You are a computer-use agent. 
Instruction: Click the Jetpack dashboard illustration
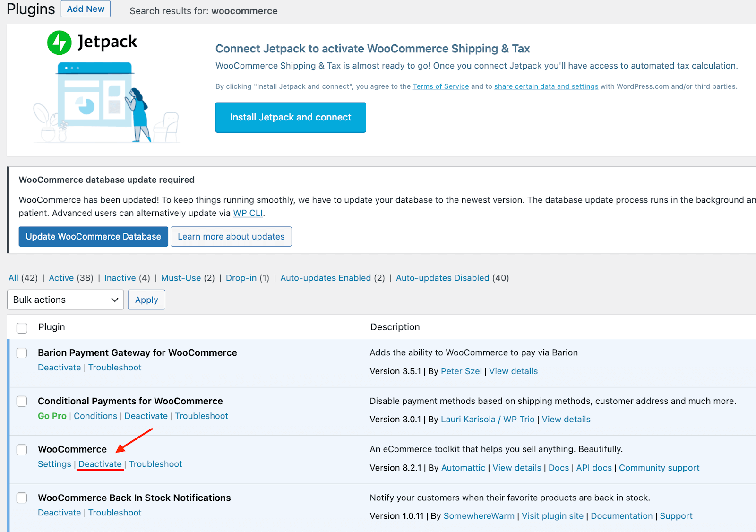pos(107,102)
